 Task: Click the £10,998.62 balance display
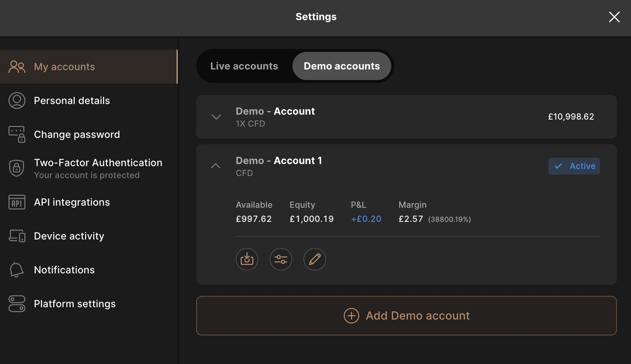(571, 117)
